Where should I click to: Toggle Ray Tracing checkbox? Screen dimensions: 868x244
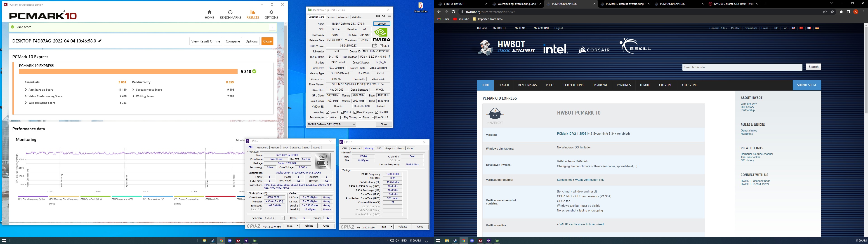click(342, 118)
